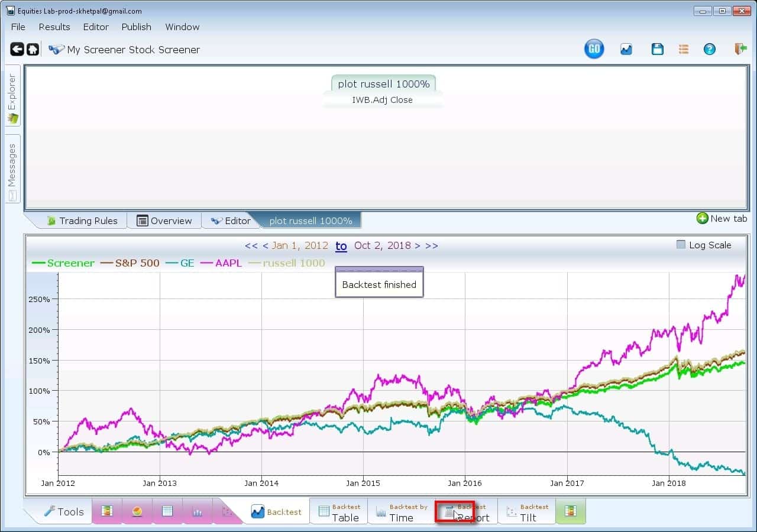Screen dimensions: 757x532
Task: Go to home icon
Action: tap(33, 50)
